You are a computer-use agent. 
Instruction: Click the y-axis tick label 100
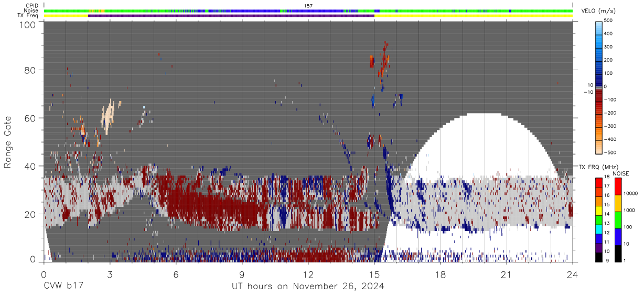tap(27, 25)
